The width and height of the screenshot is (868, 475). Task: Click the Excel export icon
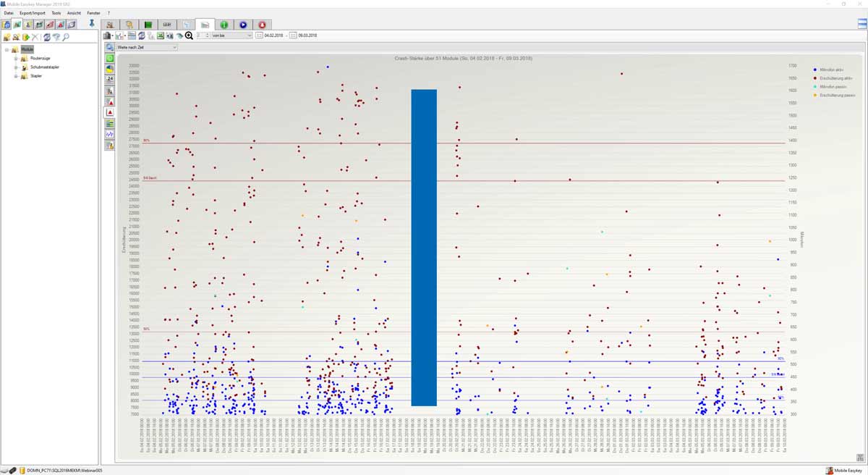161,35
